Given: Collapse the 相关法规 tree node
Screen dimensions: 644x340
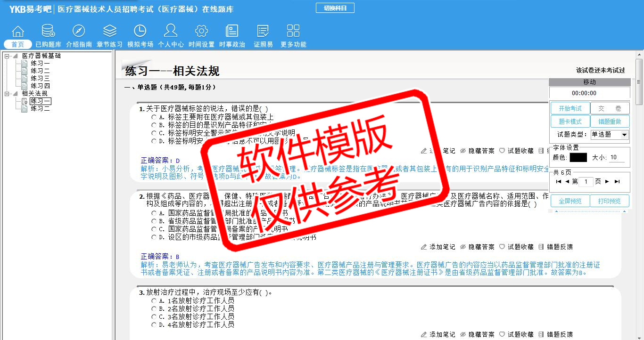Looking at the screenshot, I should pyautogui.click(x=7, y=94).
